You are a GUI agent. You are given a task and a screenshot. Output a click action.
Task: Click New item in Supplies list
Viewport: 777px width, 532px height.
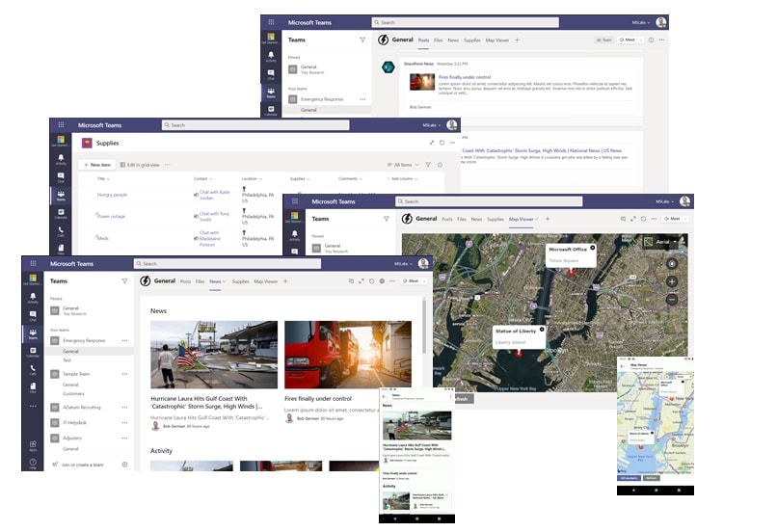(x=97, y=165)
